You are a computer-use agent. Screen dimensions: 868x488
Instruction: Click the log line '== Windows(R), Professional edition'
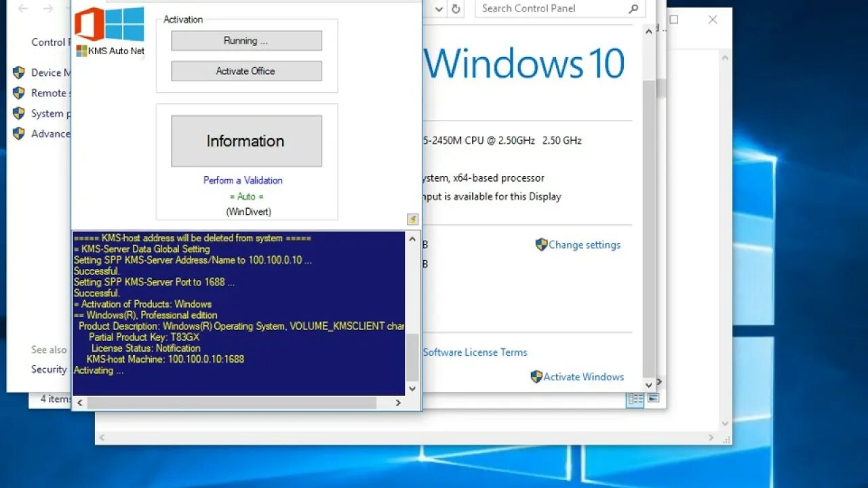pyautogui.click(x=145, y=315)
